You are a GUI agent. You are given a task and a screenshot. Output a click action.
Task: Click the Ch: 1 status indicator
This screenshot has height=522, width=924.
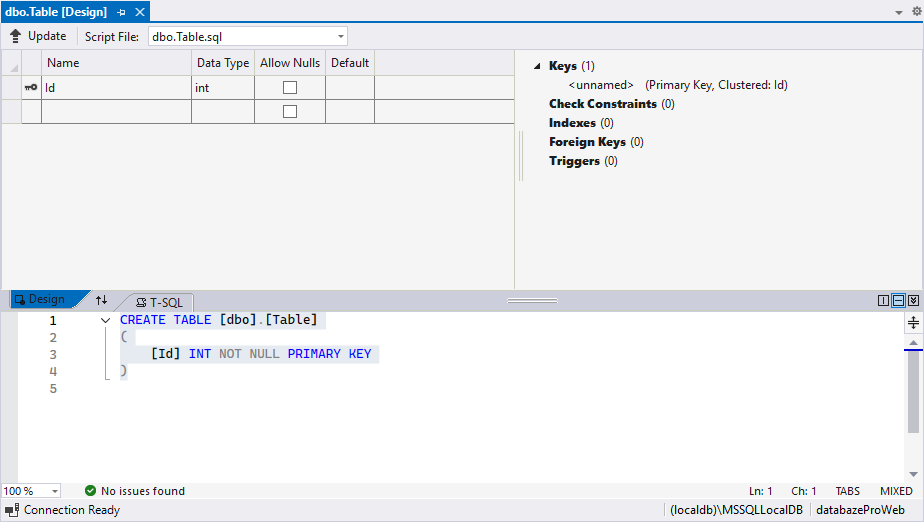pyautogui.click(x=804, y=491)
